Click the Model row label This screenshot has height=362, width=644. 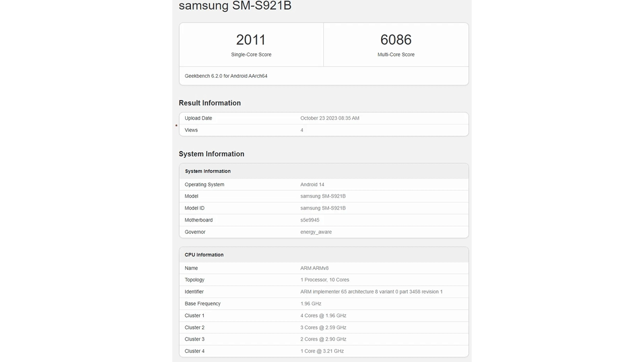click(191, 196)
